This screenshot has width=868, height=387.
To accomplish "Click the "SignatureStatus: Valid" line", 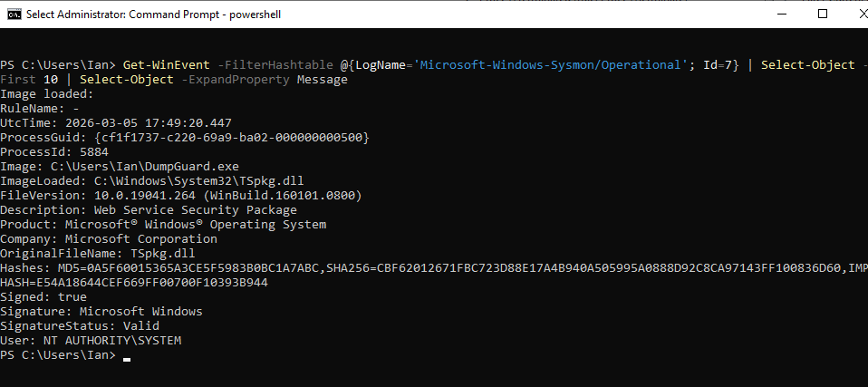I will click(80, 325).
